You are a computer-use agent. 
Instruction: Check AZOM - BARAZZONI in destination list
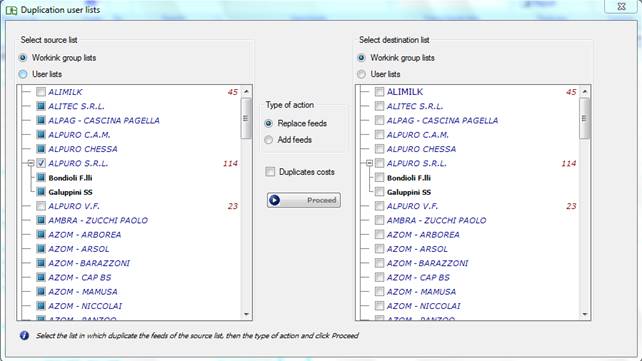pos(379,263)
